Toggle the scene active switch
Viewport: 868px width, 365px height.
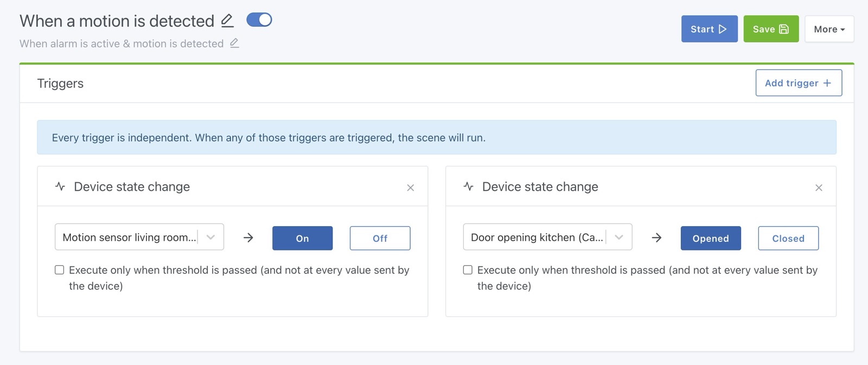pos(259,20)
